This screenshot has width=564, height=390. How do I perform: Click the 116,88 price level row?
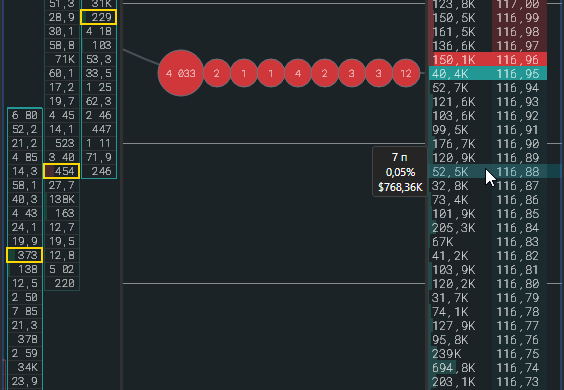tap(488, 172)
